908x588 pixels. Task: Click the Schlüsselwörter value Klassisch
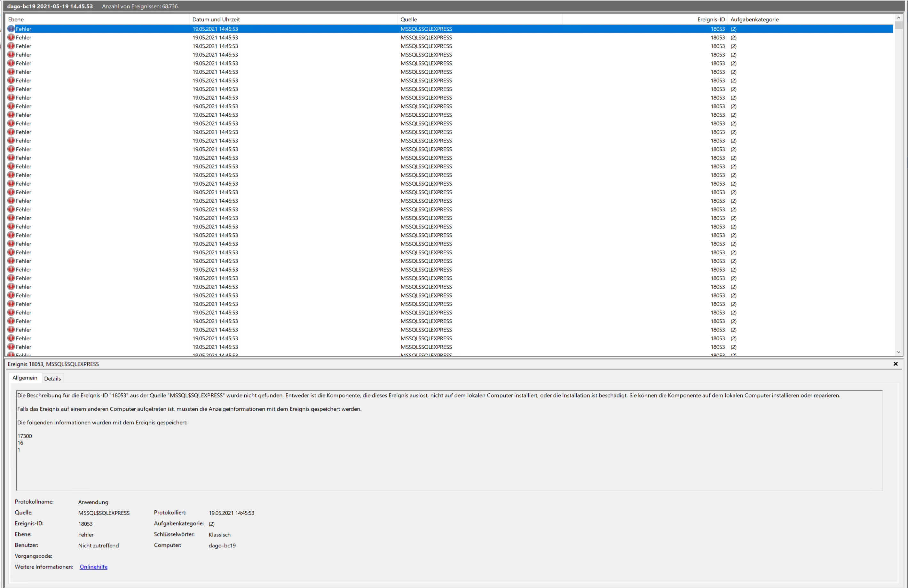coord(219,535)
